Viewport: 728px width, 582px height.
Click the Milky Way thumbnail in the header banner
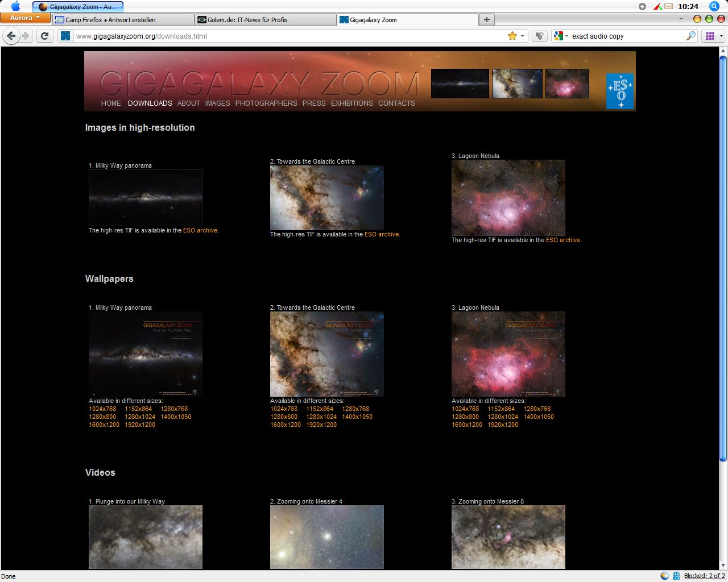pos(460,84)
